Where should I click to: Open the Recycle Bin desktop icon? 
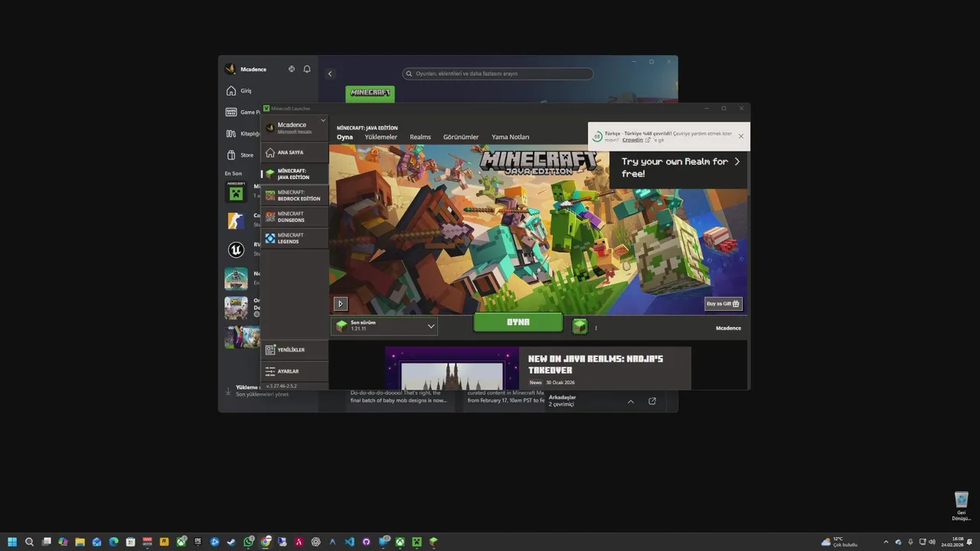(962, 505)
